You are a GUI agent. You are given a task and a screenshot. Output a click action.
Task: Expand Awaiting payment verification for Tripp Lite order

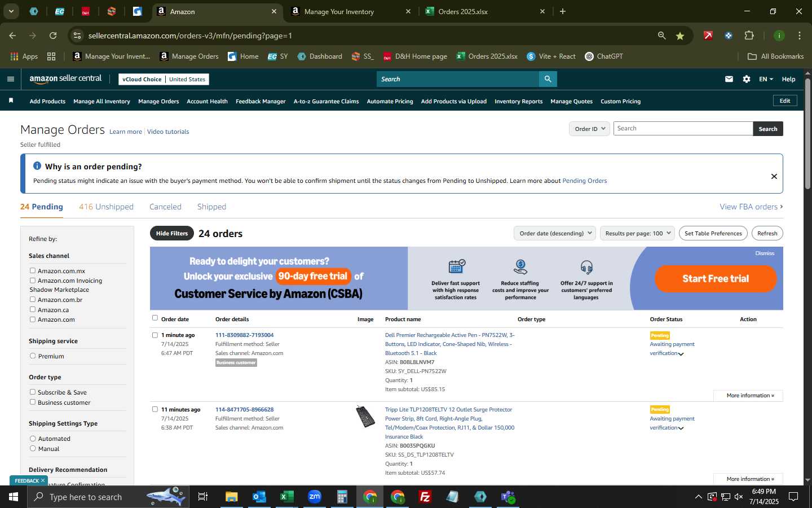pyautogui.click(x=672, y=423)
